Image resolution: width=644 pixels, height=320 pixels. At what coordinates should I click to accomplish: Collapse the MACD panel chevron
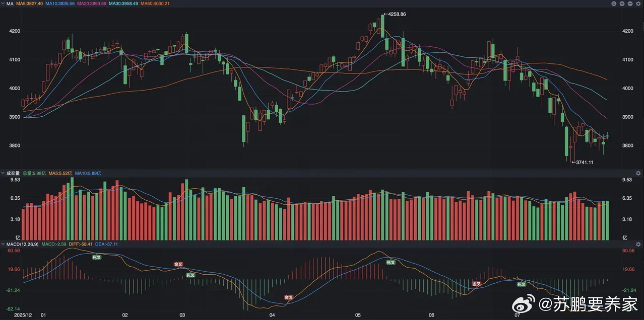pos(3,244)
